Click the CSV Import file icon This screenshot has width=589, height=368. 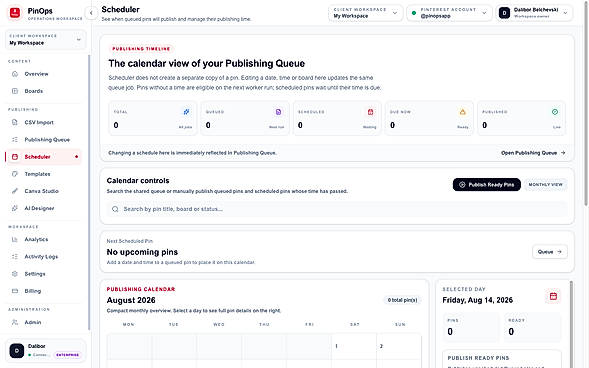[15, 122]
